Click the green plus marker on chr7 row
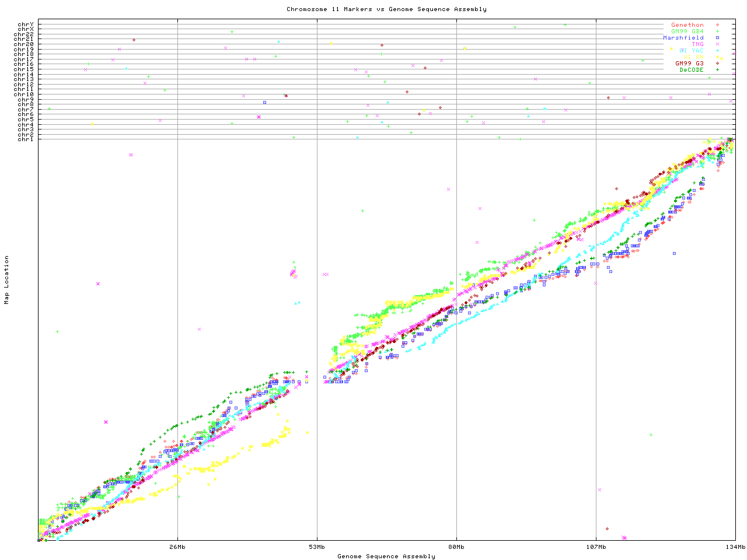This screenshot has height=560, width=747. pos(49,109)
